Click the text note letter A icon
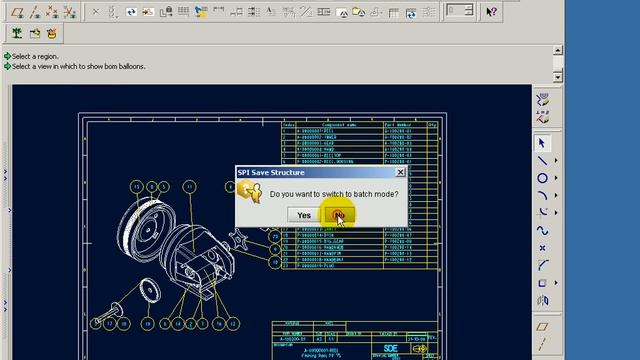Viewport: 640px width, 360px height. [270, 12]
